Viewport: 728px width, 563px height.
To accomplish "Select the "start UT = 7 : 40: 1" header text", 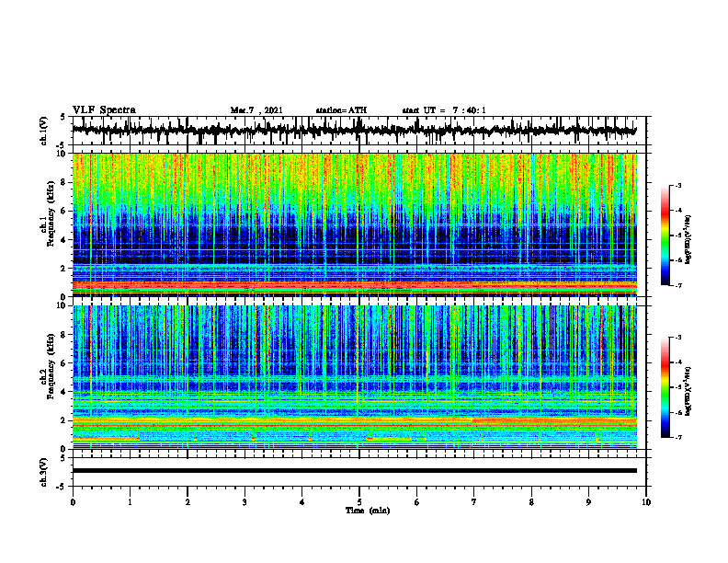I will coord(444,110).
